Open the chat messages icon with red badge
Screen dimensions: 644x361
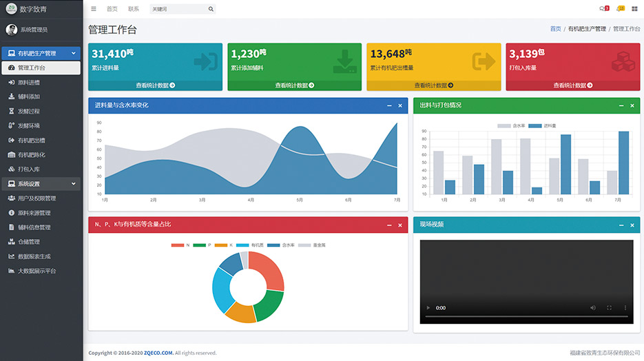pyautogui.click(x=603, y=9)
